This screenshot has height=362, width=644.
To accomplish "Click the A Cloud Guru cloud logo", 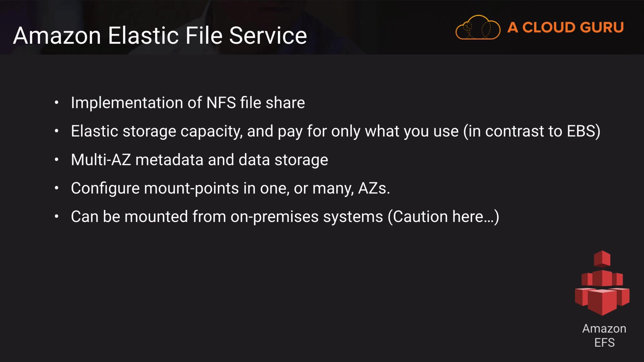I will coord(478,27).
